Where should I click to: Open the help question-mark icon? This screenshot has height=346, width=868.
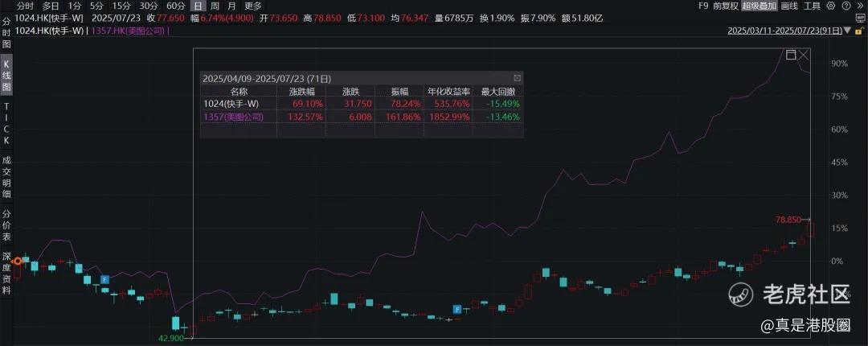pos(846,6)
